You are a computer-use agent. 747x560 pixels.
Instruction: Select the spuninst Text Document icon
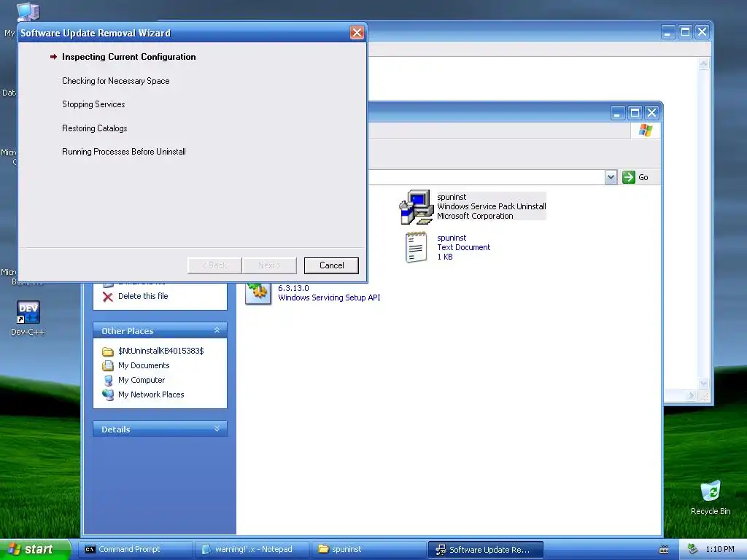415,247
